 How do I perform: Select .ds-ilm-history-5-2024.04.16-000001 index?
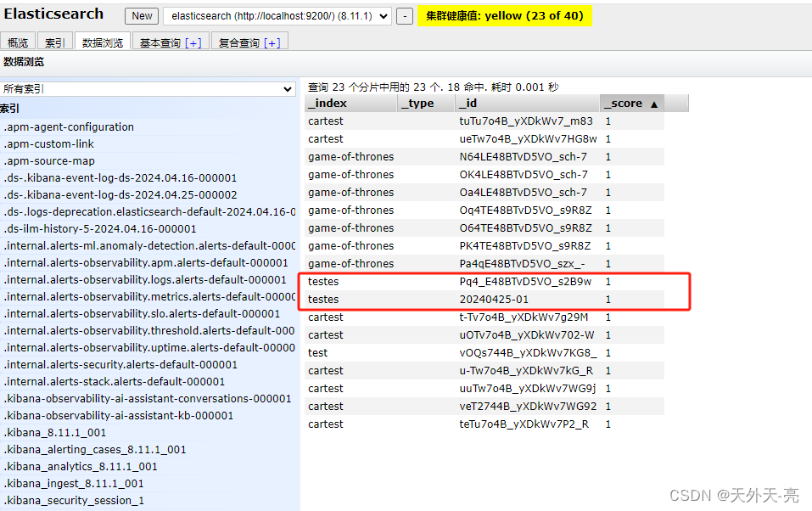[x=100, y=229]
